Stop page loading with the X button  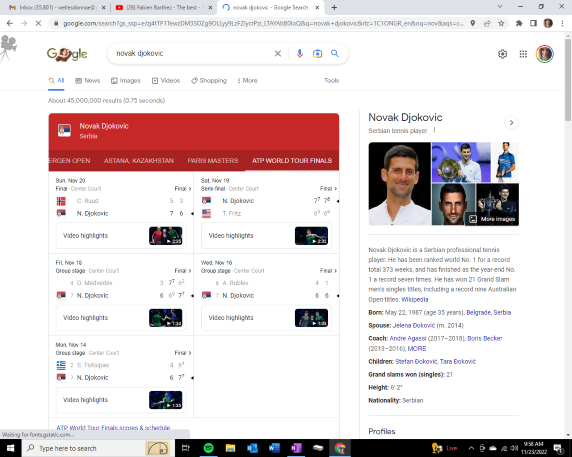point(38,23)
